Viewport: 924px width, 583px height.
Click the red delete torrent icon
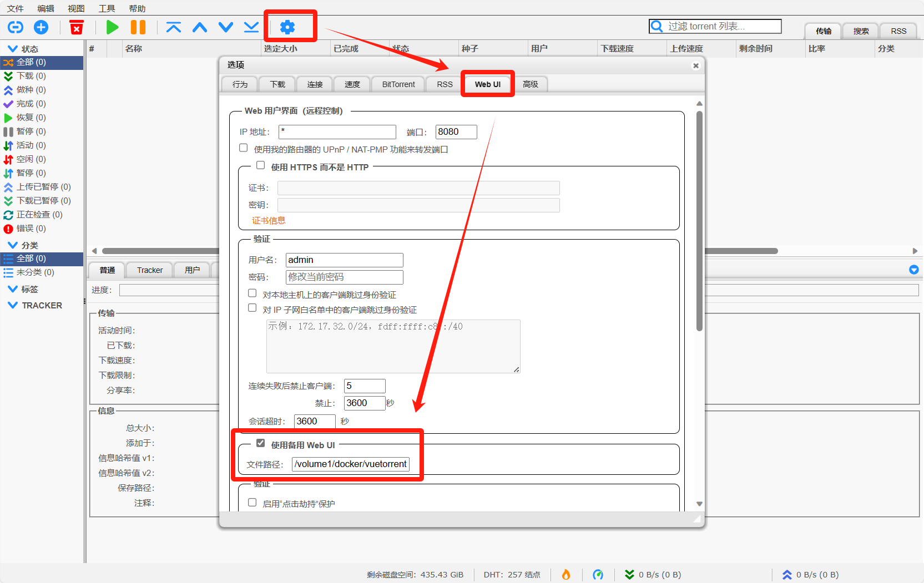click(x=77, y=27)
